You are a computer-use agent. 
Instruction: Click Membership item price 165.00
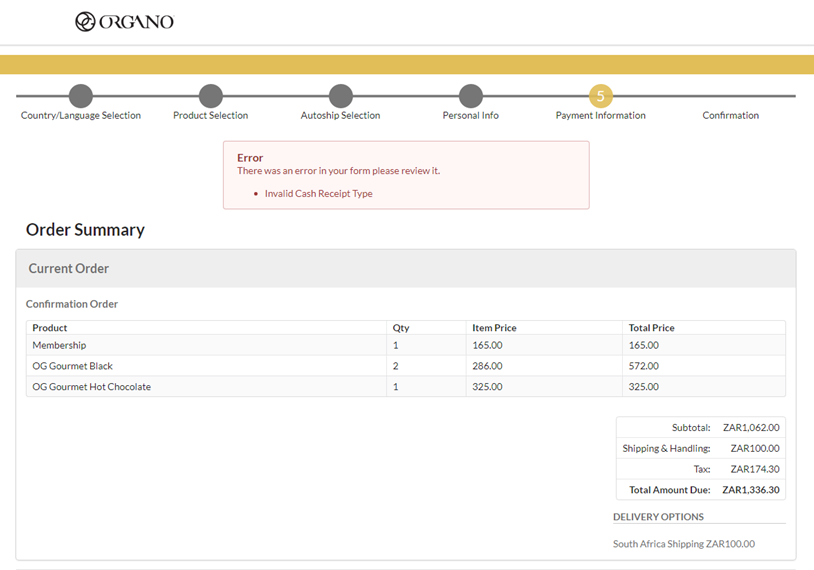[487, 345]
